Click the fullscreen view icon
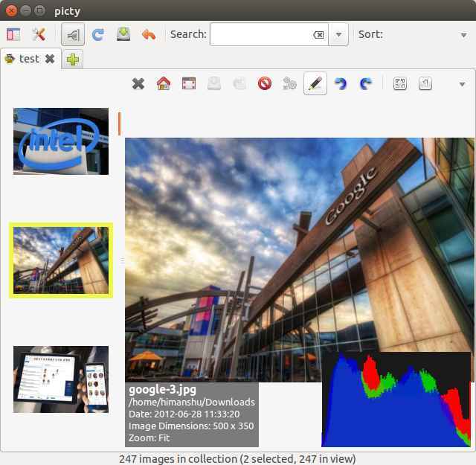The width and height of the screenshot is (476, 465). coord(189,83)
